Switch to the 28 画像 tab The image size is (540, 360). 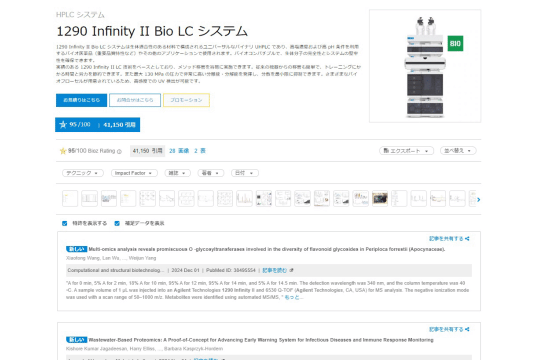click(x=179, y=151)
